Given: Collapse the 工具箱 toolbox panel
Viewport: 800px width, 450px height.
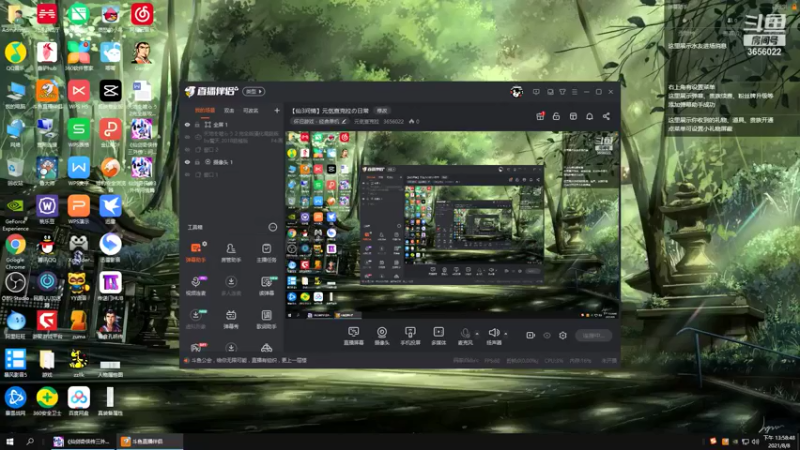Looking at the screenshot, I should [273, 227].
